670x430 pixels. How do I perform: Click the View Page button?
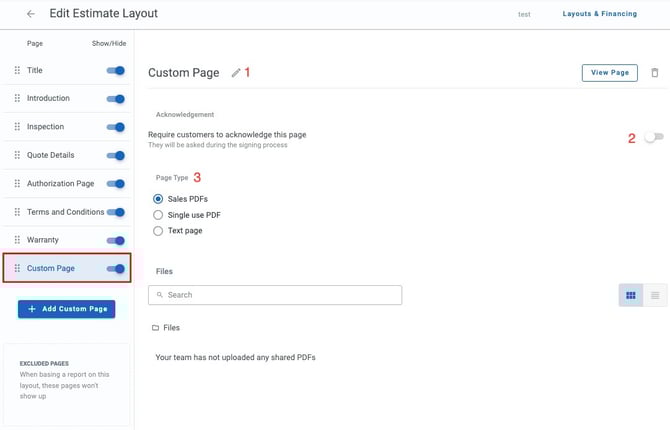pos(609,73)
